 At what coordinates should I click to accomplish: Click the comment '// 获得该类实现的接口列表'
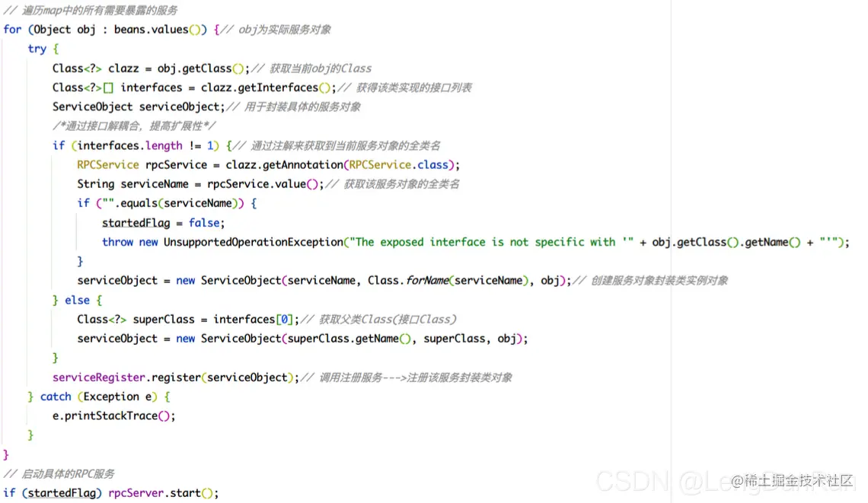(404, 88)
